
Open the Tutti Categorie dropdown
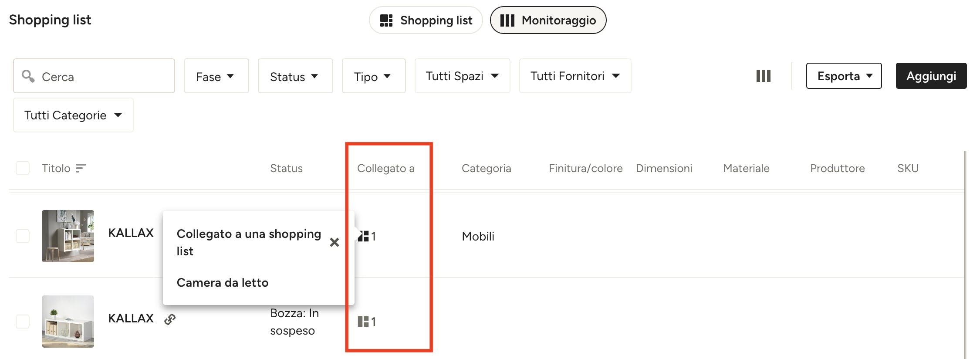coord(73,115)
